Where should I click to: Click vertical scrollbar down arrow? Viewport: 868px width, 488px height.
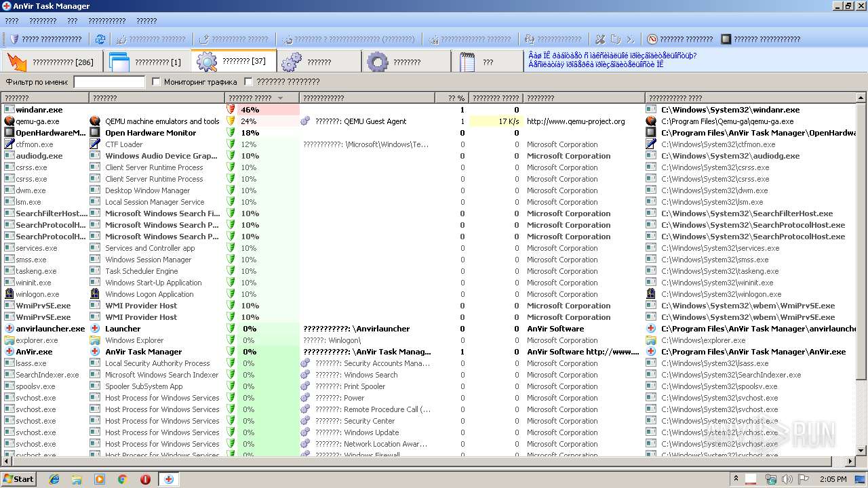861,451
